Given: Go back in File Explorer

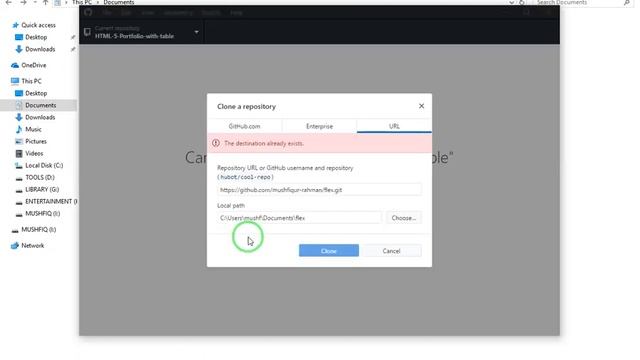Looking at the screenshot, I should 8,2.
